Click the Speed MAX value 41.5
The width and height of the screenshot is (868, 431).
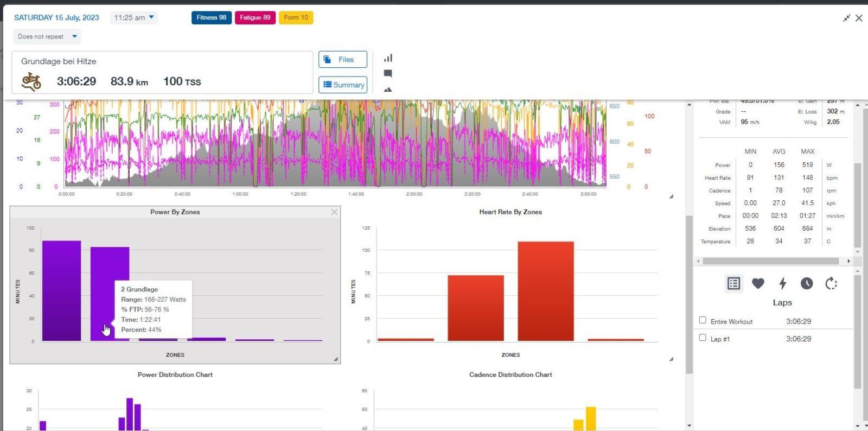(808, 203)
